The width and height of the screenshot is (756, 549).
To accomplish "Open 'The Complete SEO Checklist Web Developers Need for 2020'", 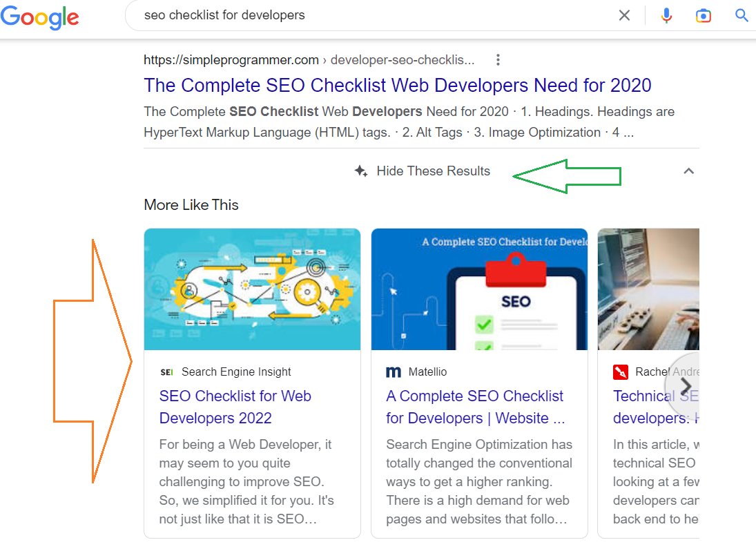I will pyautogui.click(x=397, y=86).
